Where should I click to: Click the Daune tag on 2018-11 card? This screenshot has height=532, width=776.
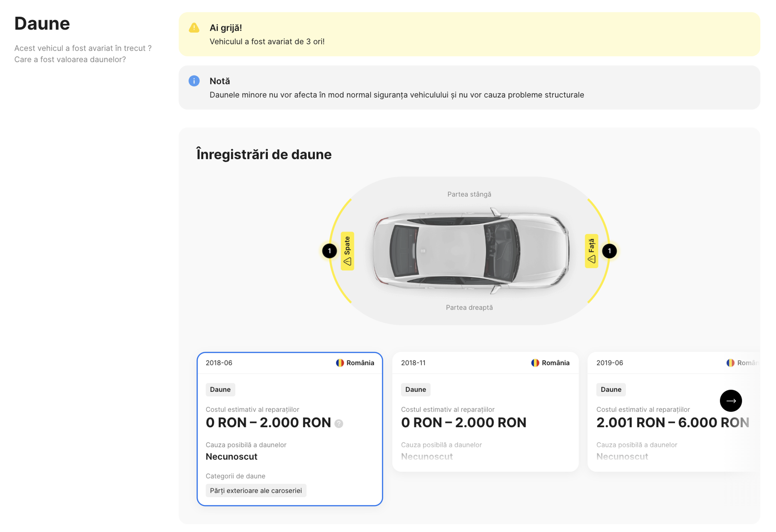coord(415,390)
